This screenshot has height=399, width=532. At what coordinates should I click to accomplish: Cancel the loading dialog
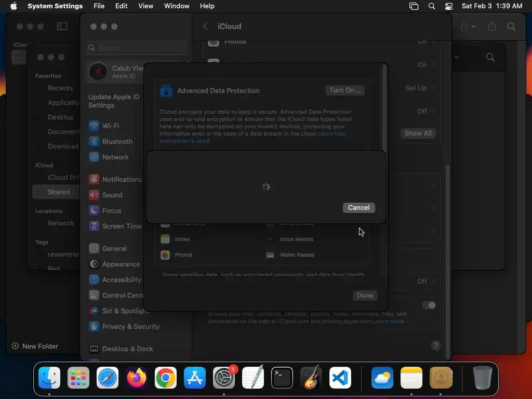tap(358, 208)
